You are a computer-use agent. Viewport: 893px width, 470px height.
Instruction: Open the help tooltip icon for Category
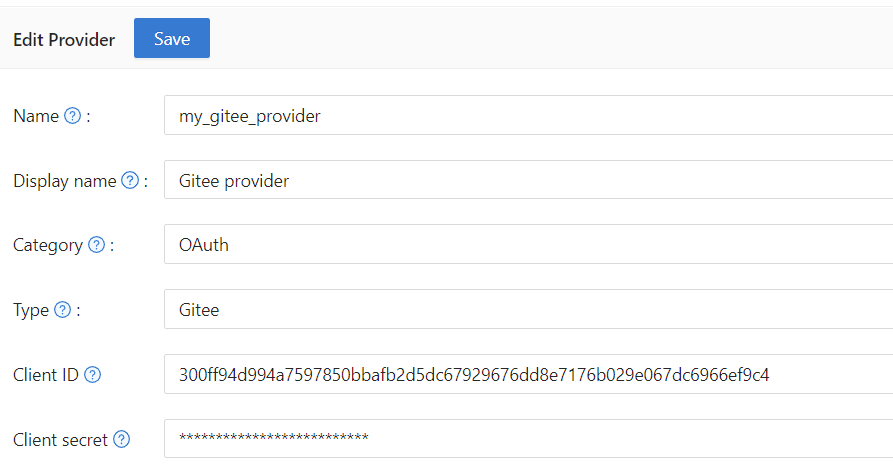click(96, 245)
